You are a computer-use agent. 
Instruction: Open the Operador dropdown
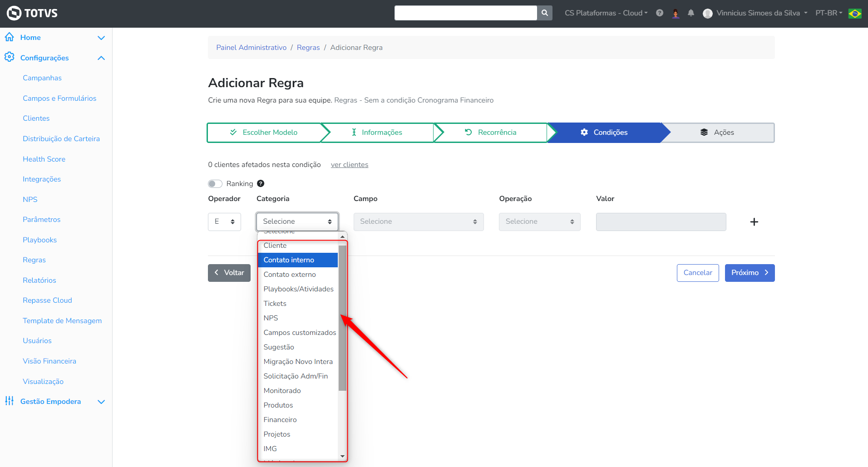224,222
